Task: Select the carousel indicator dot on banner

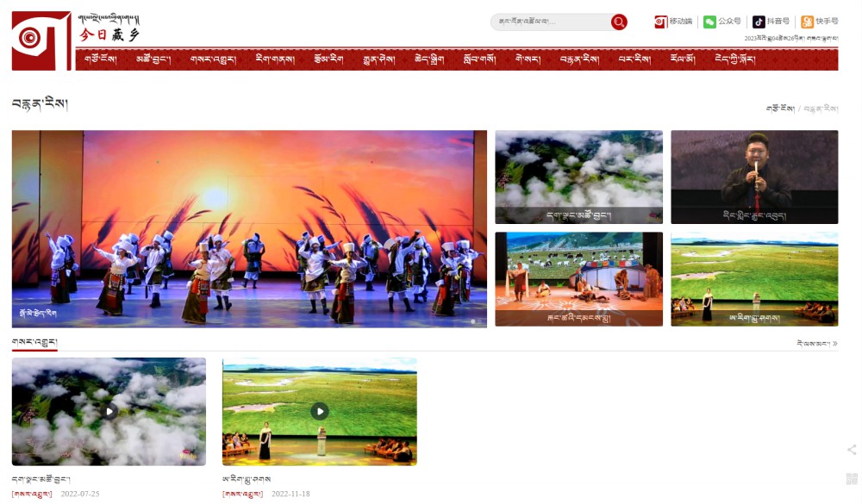Action: pos(472,321)
